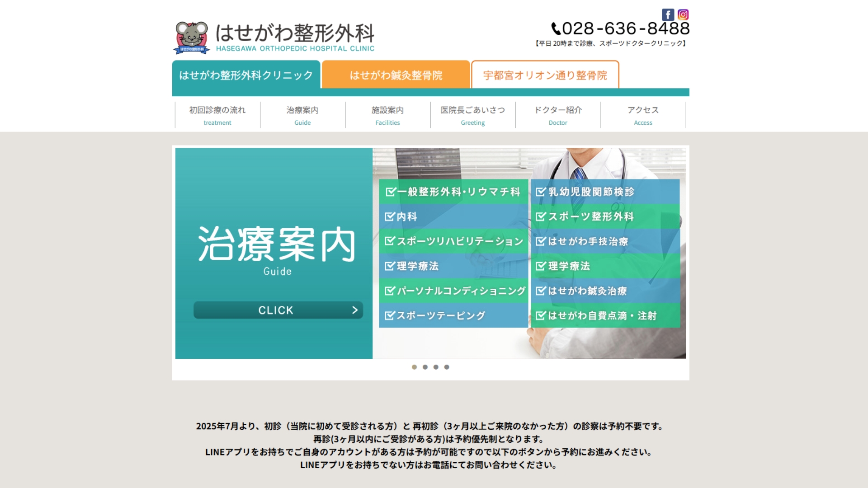This screenshot has height=488, width=868.
Task: Open the 宇都宮オリオン通り整骨院 tab
Action: pyautogui.click(x=545, y=75)
